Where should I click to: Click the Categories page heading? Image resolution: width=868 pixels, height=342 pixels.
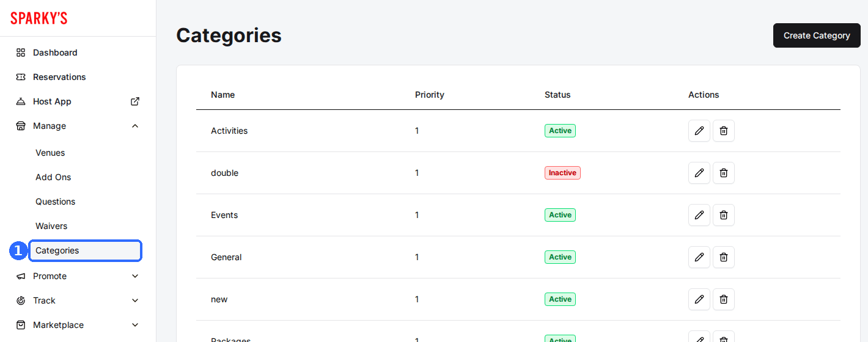click(229, 35)
